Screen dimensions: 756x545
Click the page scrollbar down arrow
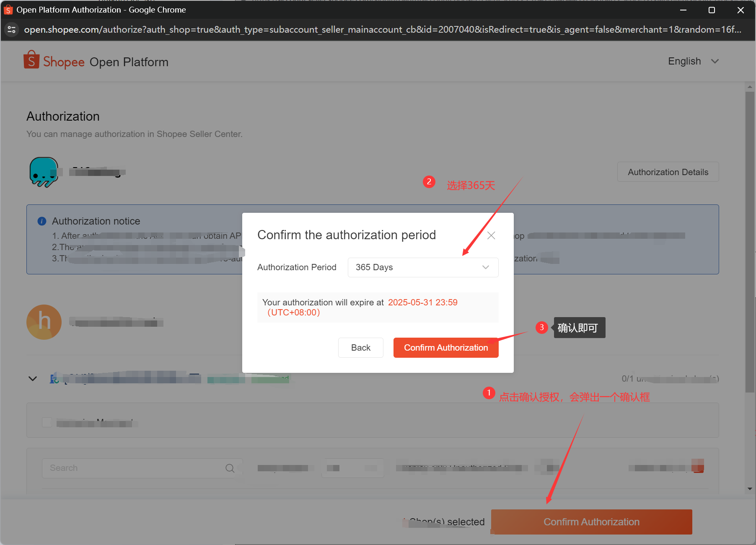[750, 489]
